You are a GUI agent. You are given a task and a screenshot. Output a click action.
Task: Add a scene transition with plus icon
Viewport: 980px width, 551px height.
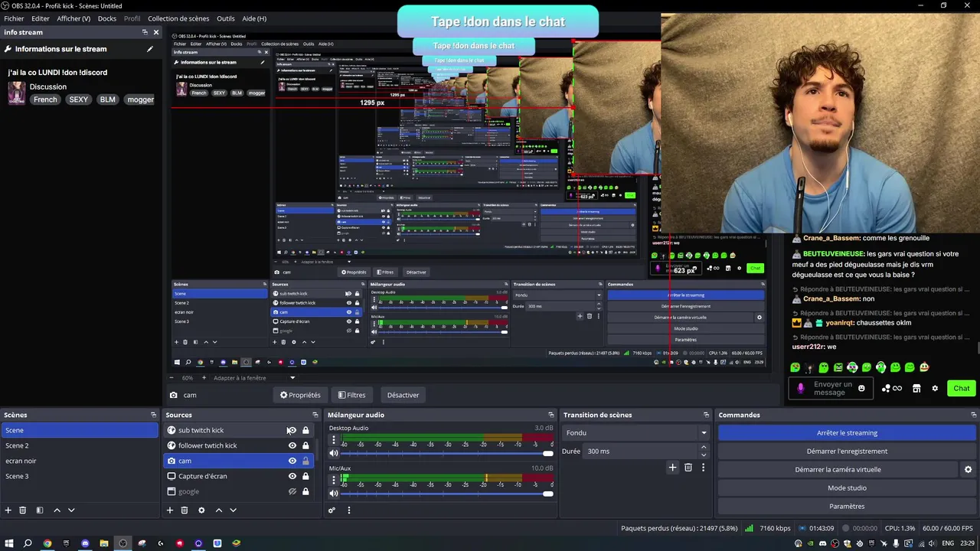click(672, 468)
